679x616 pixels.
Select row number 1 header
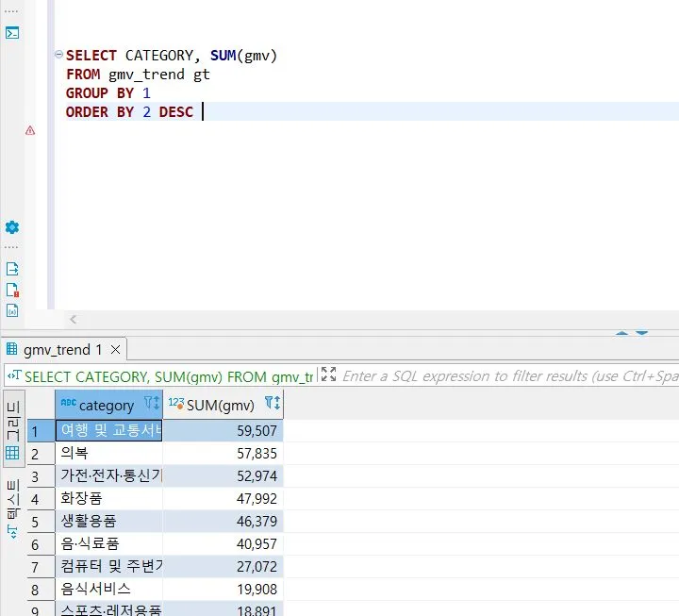pyautogui.click(x=41, y=431)
